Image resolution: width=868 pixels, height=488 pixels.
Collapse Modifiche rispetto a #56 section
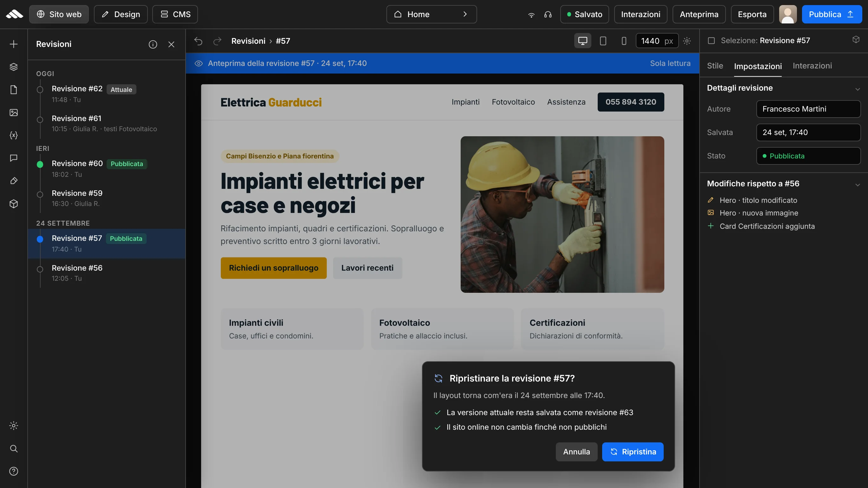pos(858,184)
